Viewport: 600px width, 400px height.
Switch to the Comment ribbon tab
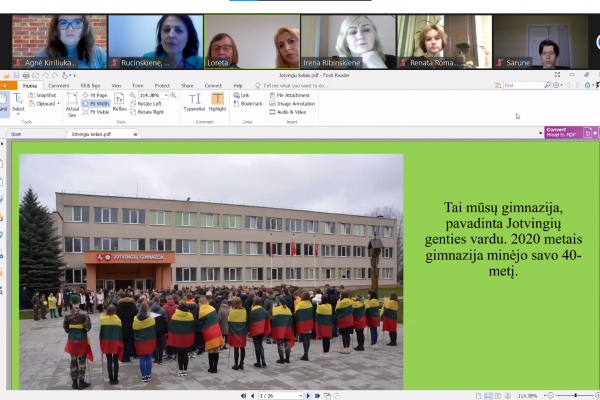(x=59, y=86)
